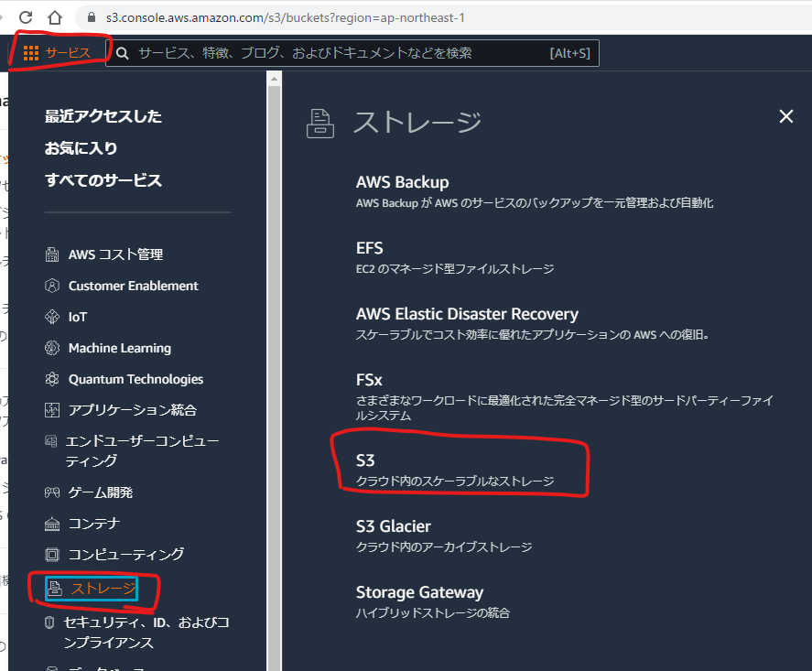
Task: Open AWS Backup service
Action: click(x=403, y=182)
